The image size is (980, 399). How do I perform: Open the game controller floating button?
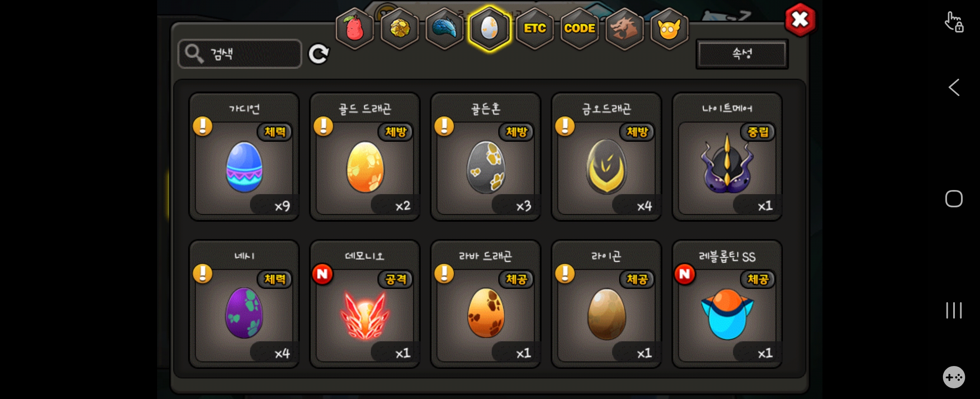(954, 377)
